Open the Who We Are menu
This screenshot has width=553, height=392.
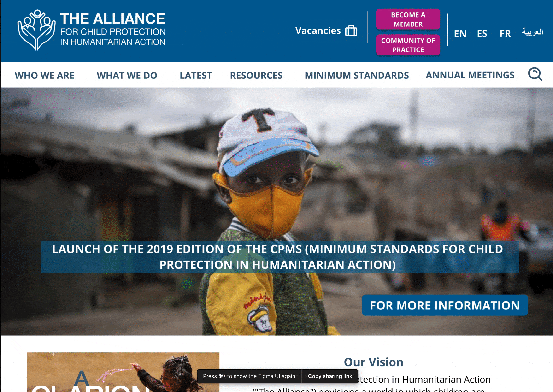click(45, 76)
